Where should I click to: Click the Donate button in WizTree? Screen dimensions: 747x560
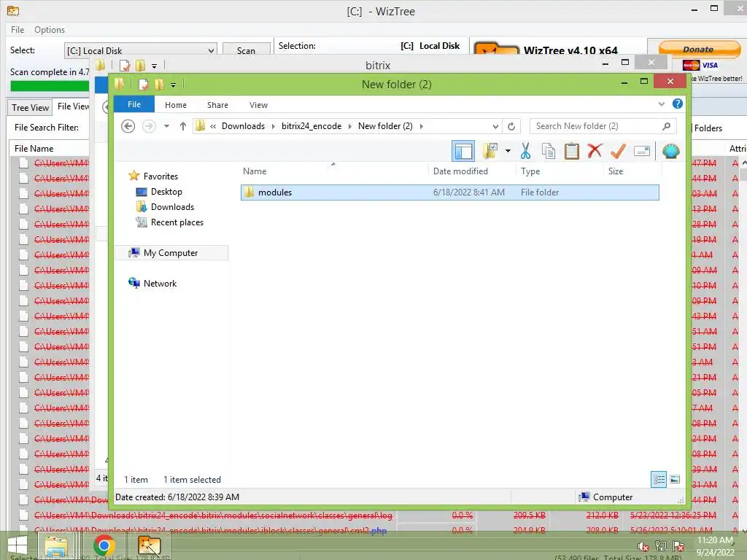699,49
